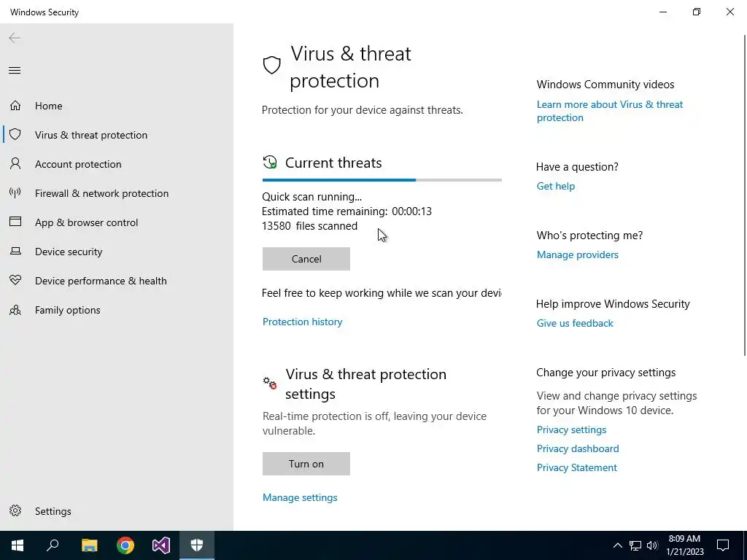The width and height of the screenshot is (747, 560).
Task: Click the taskbar clock showing 8:09 AM
Action: tap(684, 545)
